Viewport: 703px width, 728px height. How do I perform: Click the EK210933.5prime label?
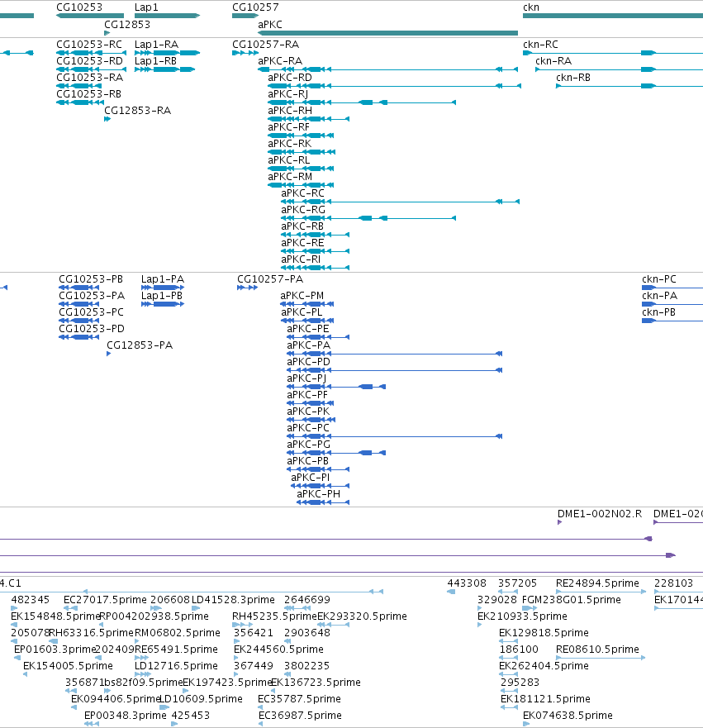tap(522, 616)
